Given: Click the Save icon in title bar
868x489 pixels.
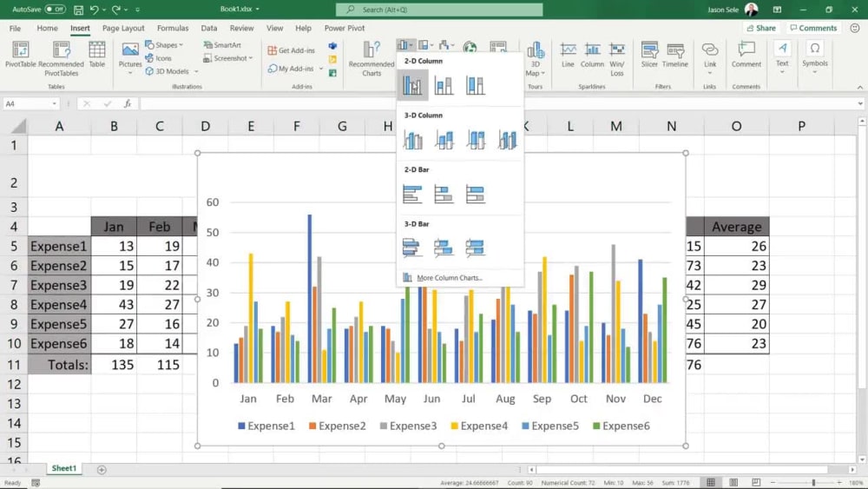Looking at the screenshot, I should point(79,10).
